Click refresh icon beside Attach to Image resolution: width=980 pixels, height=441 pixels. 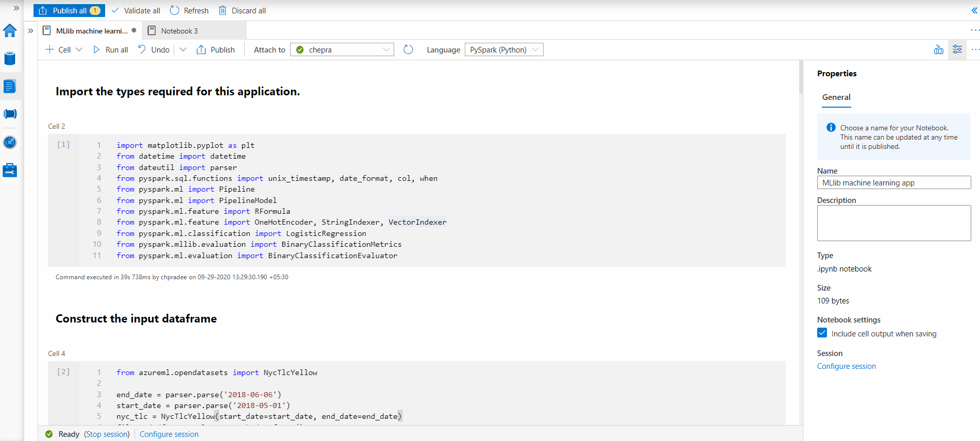click(x=408, y=50)
